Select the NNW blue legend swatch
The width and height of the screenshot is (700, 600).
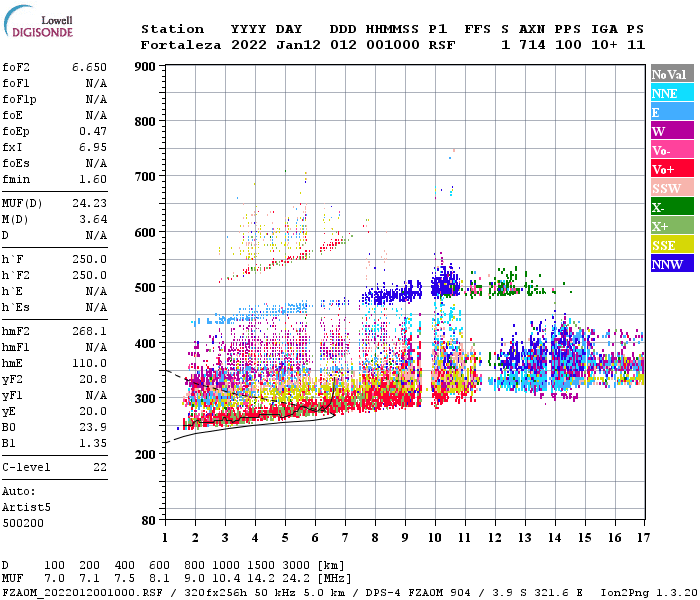[672, 263]
